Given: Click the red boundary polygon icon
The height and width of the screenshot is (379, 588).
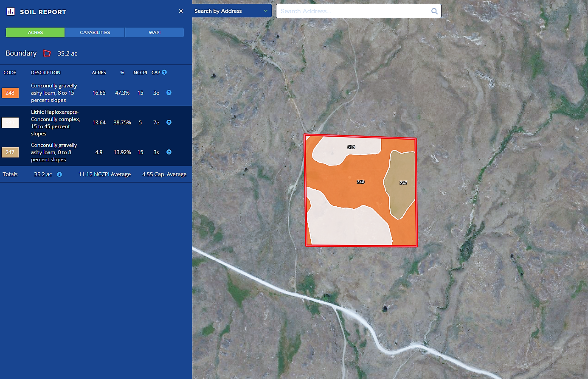Looking at the screenshot, I should (x=47, y=53).
